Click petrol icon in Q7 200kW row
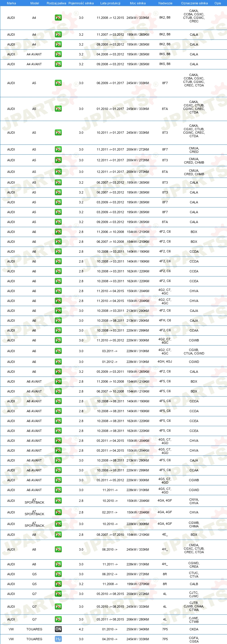The height and width of the screenshot is (644, 227). click(x=58, y=594)
